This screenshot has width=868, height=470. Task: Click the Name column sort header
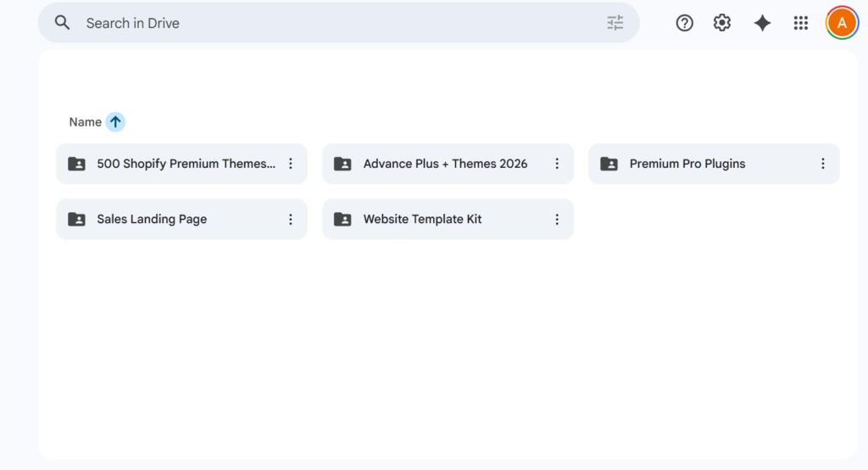pyautogui.click(x=86, y=122)
